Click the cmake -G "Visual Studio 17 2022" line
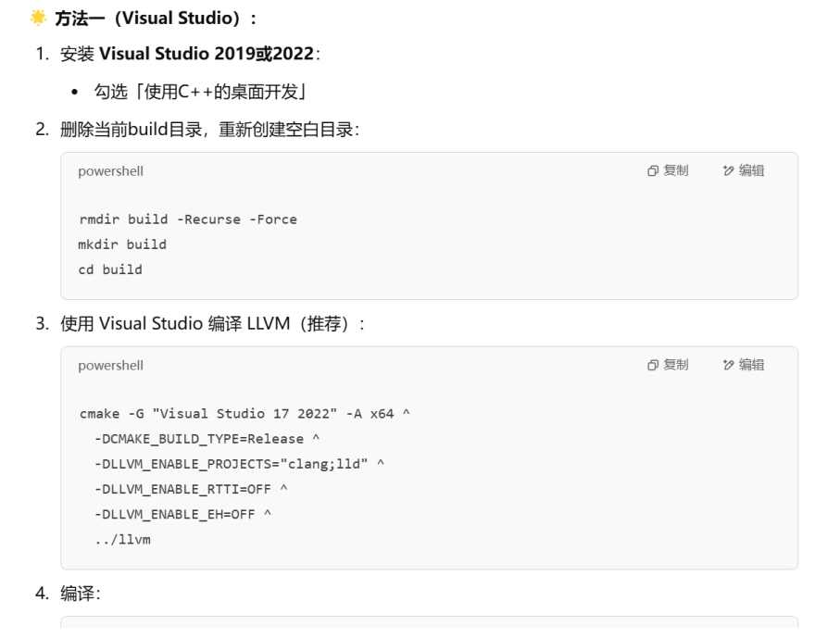 tap(244, 414)
